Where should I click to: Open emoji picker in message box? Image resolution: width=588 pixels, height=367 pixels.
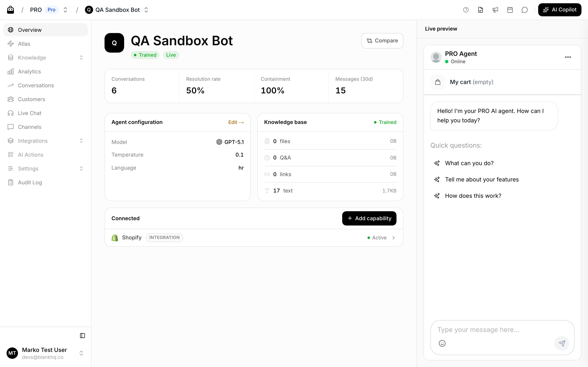(442, 343)
